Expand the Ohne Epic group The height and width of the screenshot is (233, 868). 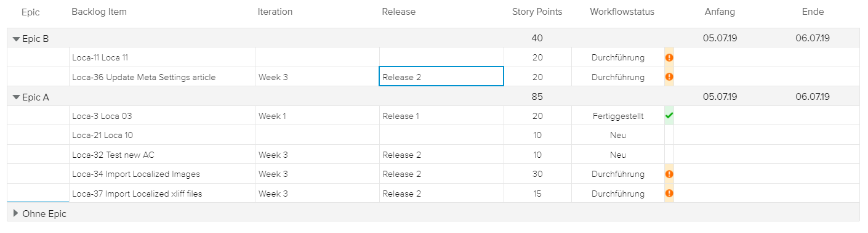(x=16, y=213)
